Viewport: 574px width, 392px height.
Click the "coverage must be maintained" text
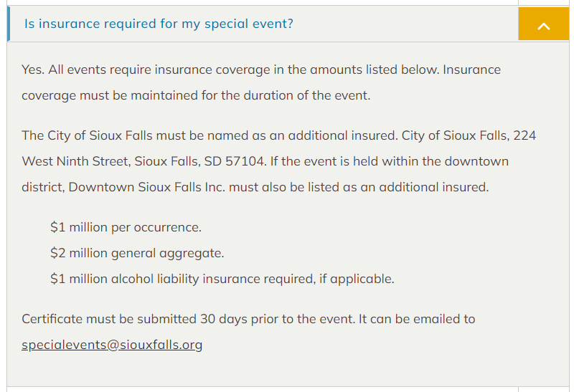[x=100, y=95]
